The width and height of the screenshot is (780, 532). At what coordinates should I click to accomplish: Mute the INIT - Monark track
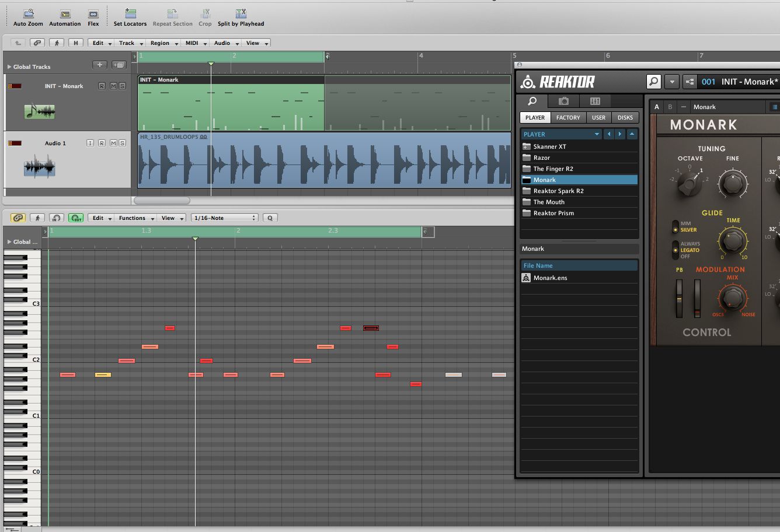[x=112, y=86]
